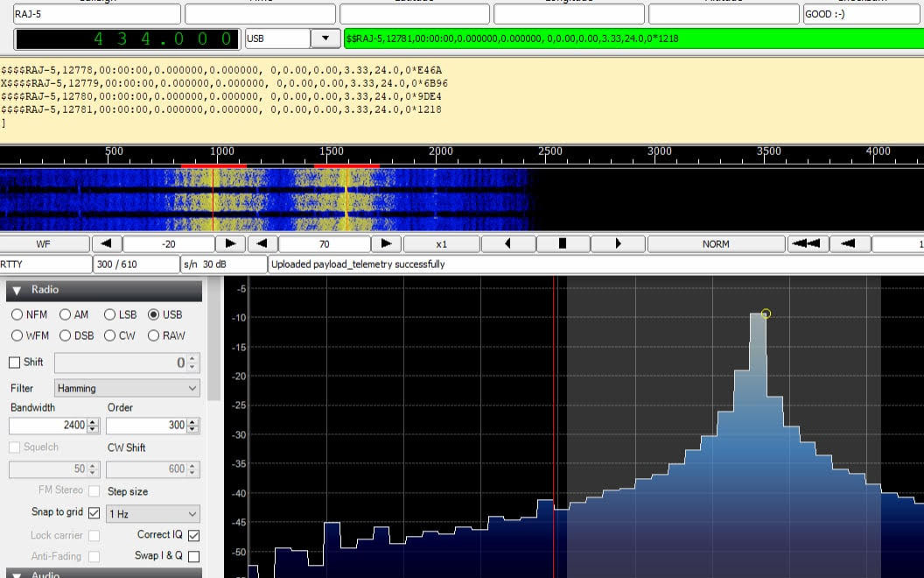Viewport: 924px width, 578px height.
Task: Click the 300 / 610 status field
Action: pyautogui.click(x=136, y=264)
